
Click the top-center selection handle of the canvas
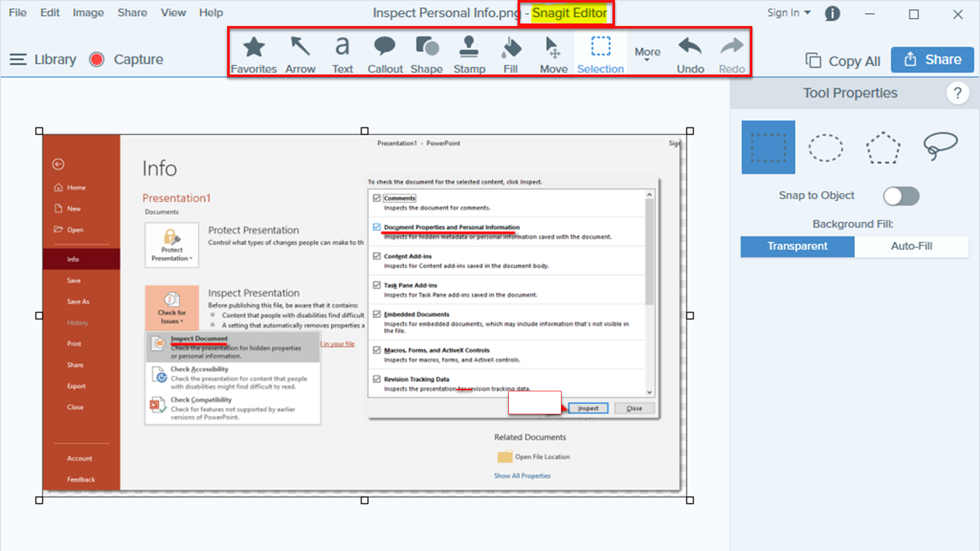pyautogui.click(x=364, y=131)
